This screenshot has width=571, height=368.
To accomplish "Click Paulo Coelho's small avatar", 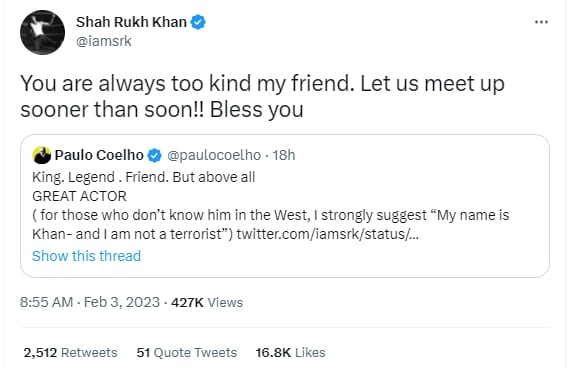I will (x=42, y=155).
